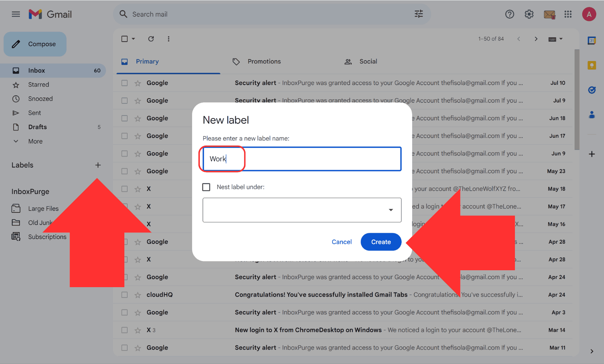
Task: Open the Sent folder
Action: point(53,113)
